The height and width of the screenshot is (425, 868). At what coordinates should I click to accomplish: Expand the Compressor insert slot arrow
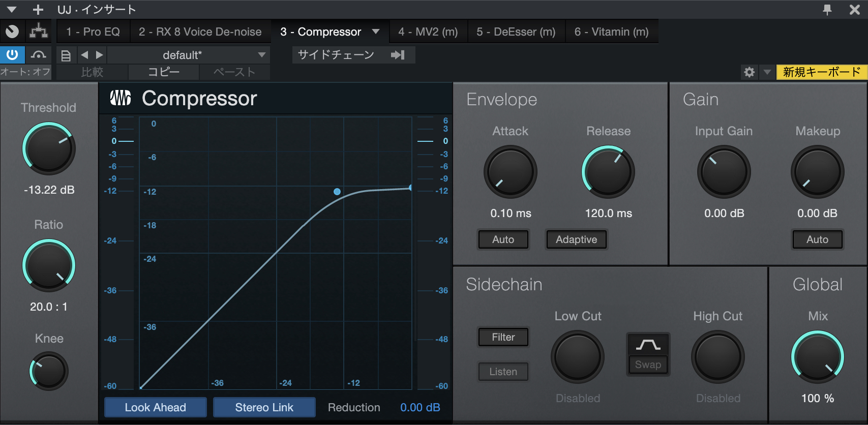376,32
